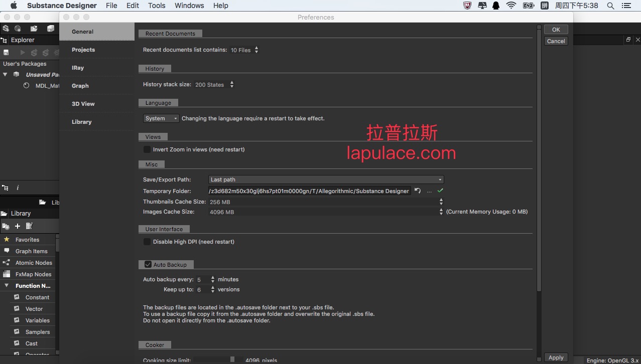Screen dimensions: 641x364
Task: Click History stack size stepper arrows
Action: [232, 85]
